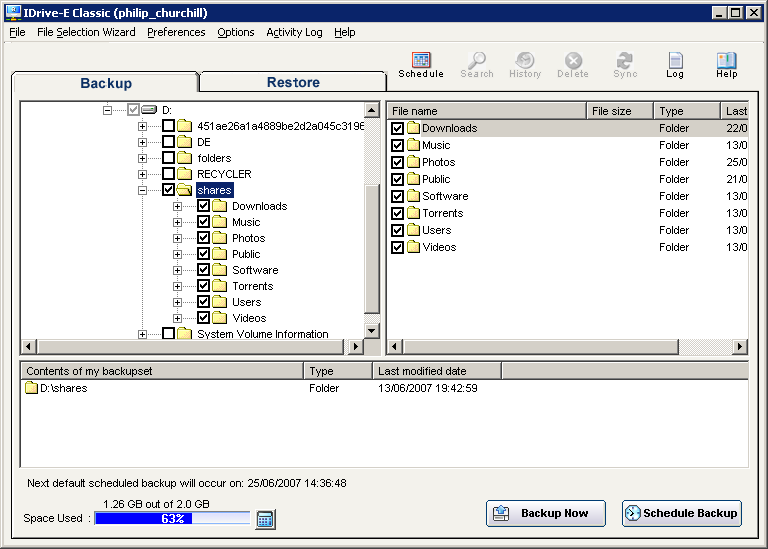Click the DE folder icon in tree
The height and width of the screenshot is (549, 768).
184,142
